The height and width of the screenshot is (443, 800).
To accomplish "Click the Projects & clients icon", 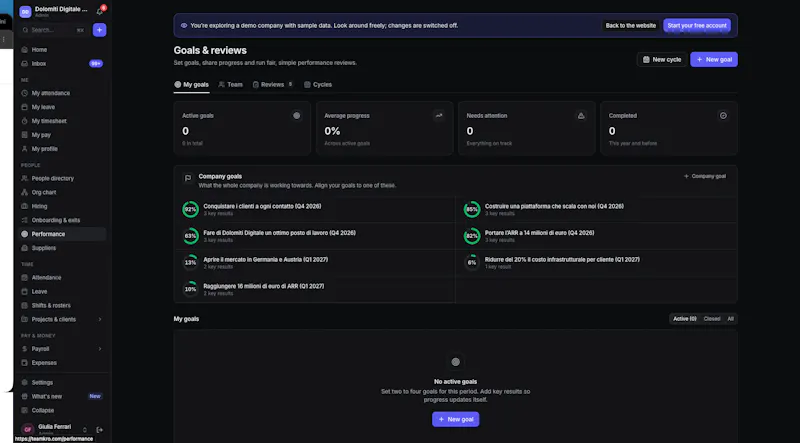I will pyautogui.click(x=24, y=319).
